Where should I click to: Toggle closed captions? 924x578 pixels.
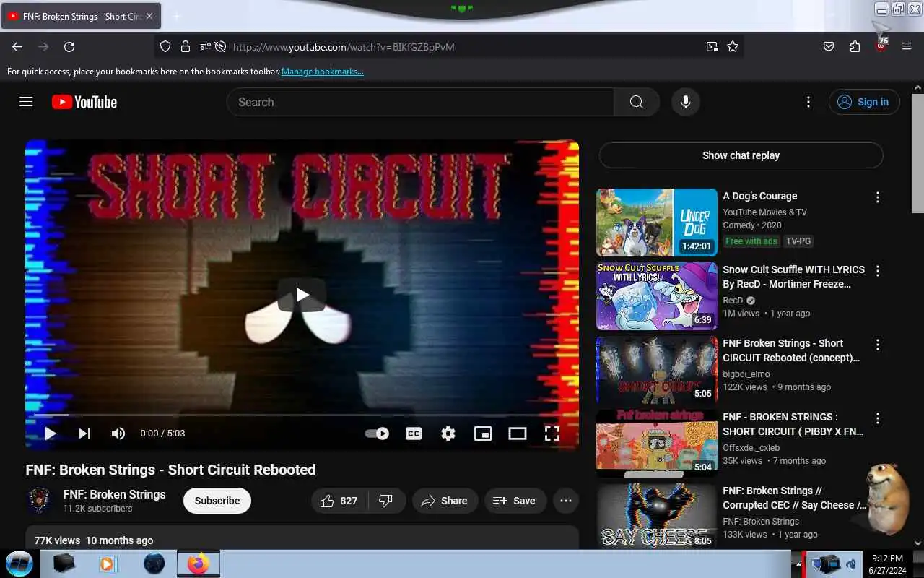click(414, 433)
